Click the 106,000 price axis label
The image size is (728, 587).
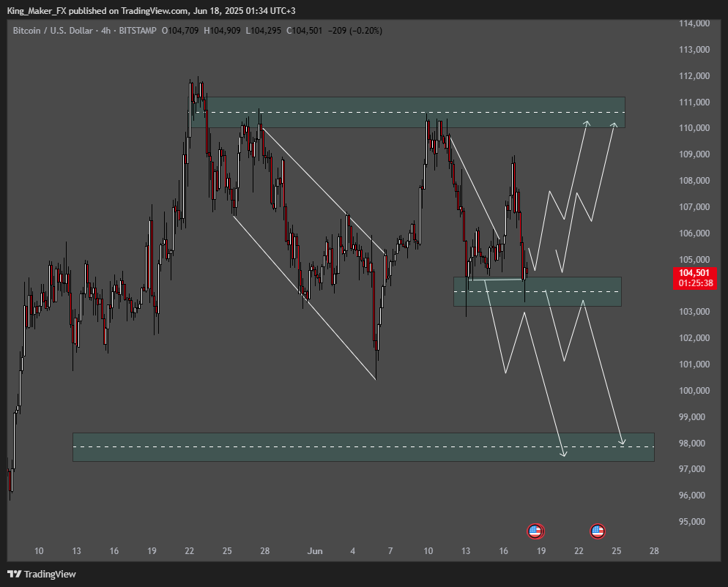click(x=694, y=233)
